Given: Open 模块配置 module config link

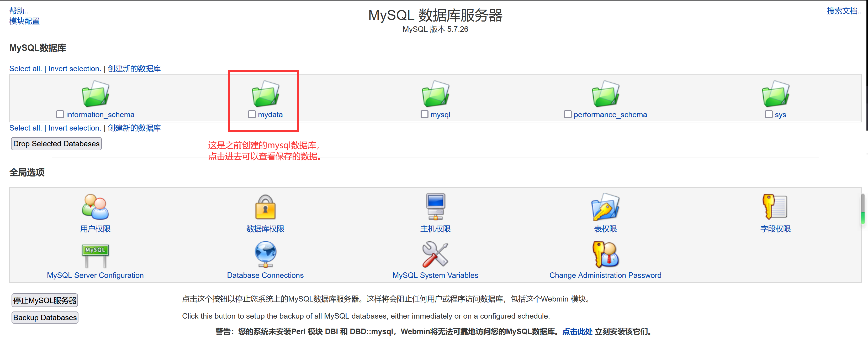Looking at the screenshot, I should pyautogui.click(x=24, y=21).
